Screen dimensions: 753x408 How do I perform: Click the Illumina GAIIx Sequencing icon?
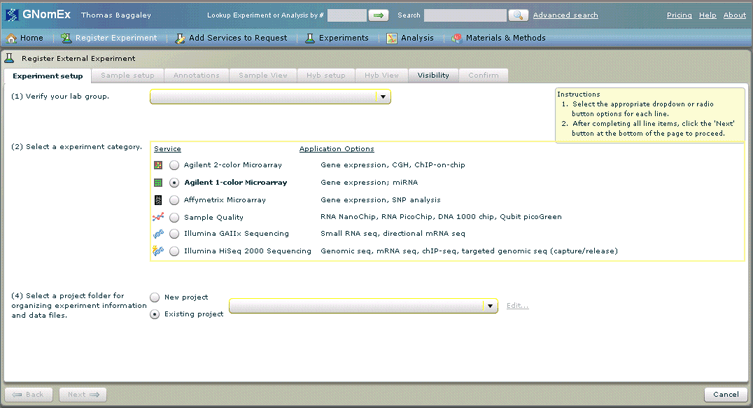click(158, 234)
